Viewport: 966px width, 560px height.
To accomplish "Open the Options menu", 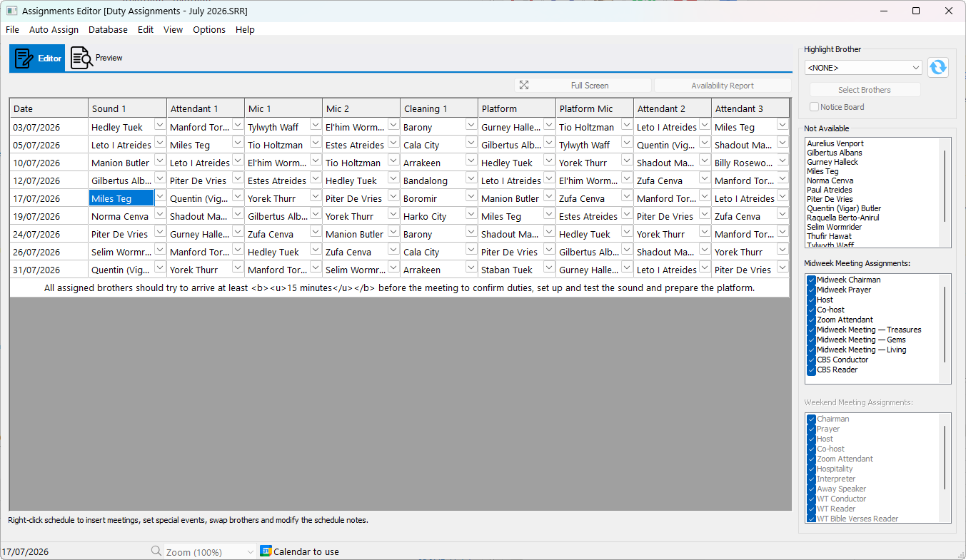I will [209, 29].
